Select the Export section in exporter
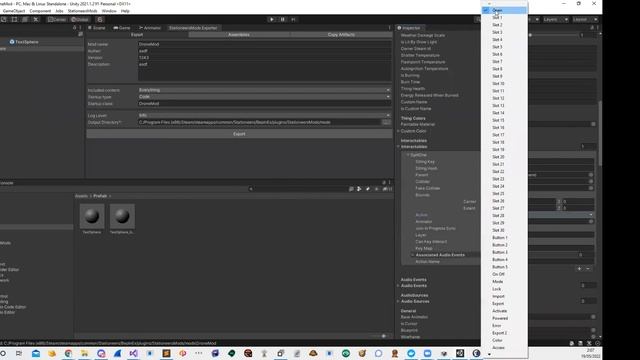 pos(137,35)
